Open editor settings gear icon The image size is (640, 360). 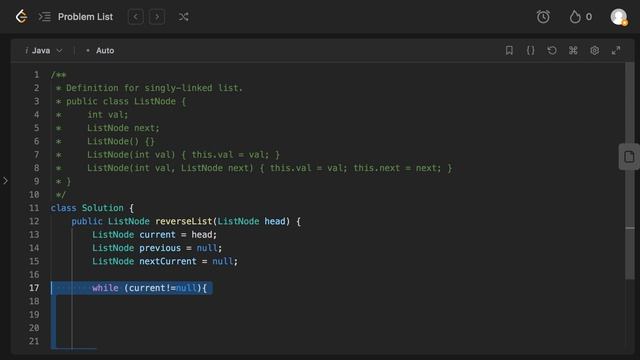(x=594, y=51)
